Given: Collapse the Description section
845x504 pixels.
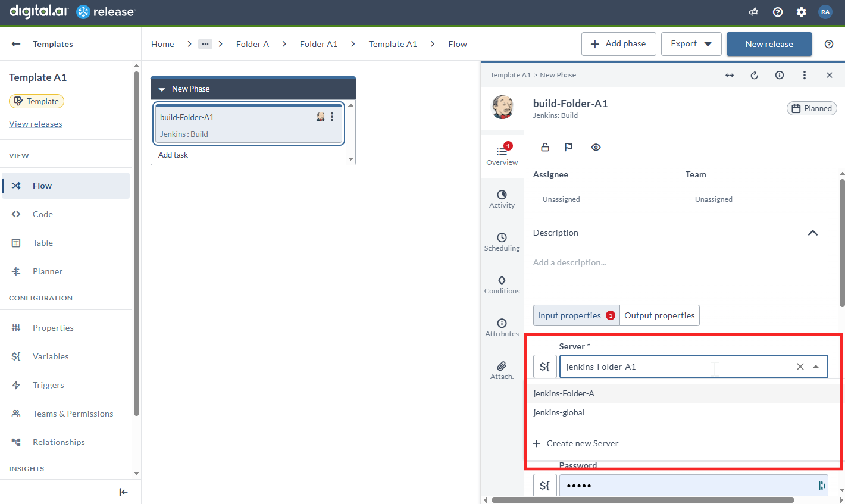Looking at the screenshot, I should tap(813, 233).
